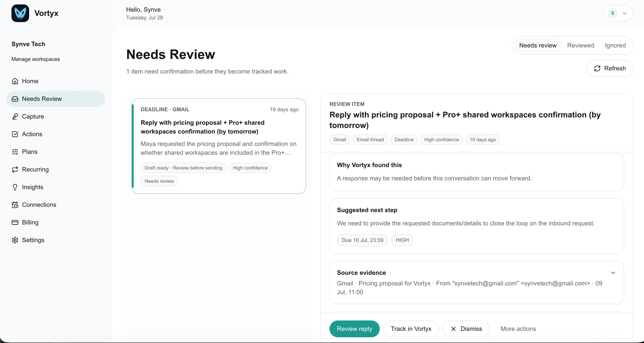
Task: Open Recurring in the sidebar
Action: pos(56,169)
